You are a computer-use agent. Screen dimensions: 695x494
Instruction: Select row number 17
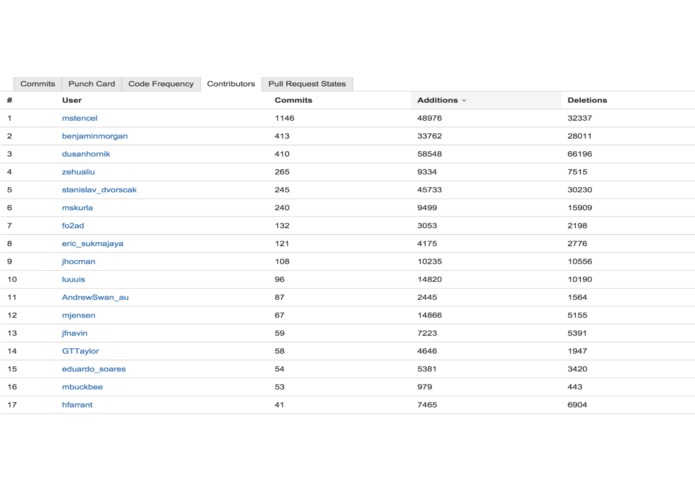click(12, 405)
